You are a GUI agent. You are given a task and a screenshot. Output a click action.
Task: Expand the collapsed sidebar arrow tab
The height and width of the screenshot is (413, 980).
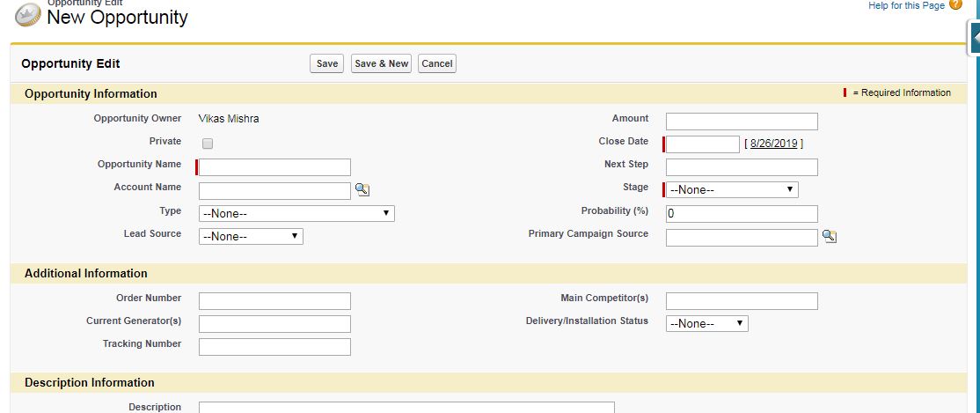[x=975, y=38]
